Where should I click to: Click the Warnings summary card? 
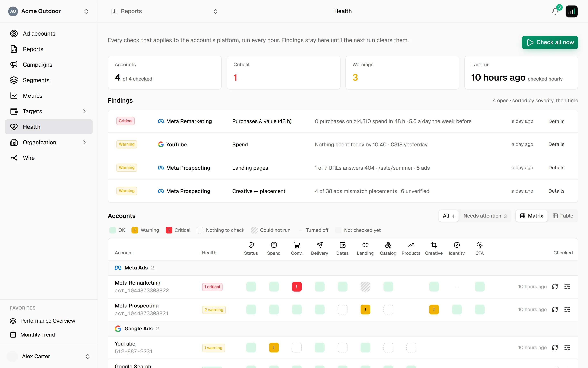(402, 73)
